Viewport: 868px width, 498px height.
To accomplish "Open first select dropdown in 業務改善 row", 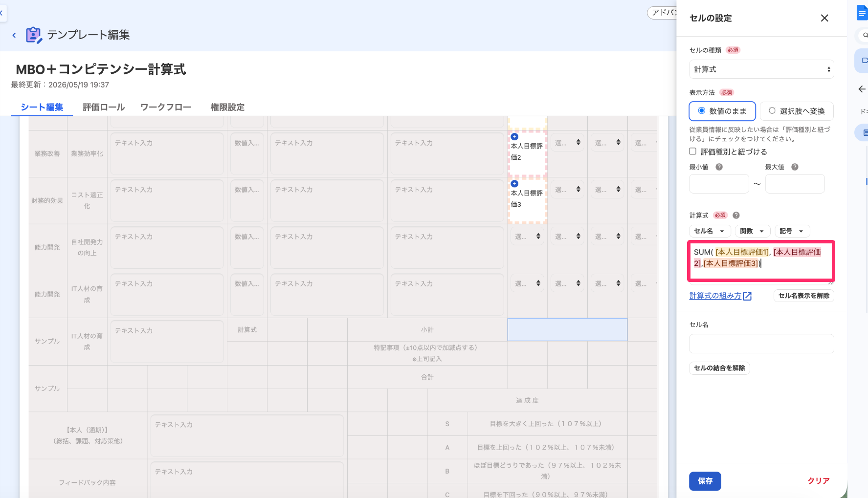I will click(x=568, y=143).
